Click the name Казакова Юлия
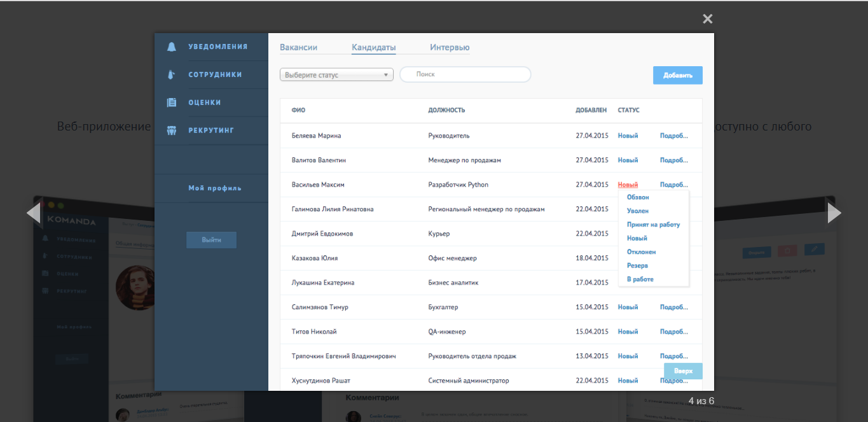 315,258
